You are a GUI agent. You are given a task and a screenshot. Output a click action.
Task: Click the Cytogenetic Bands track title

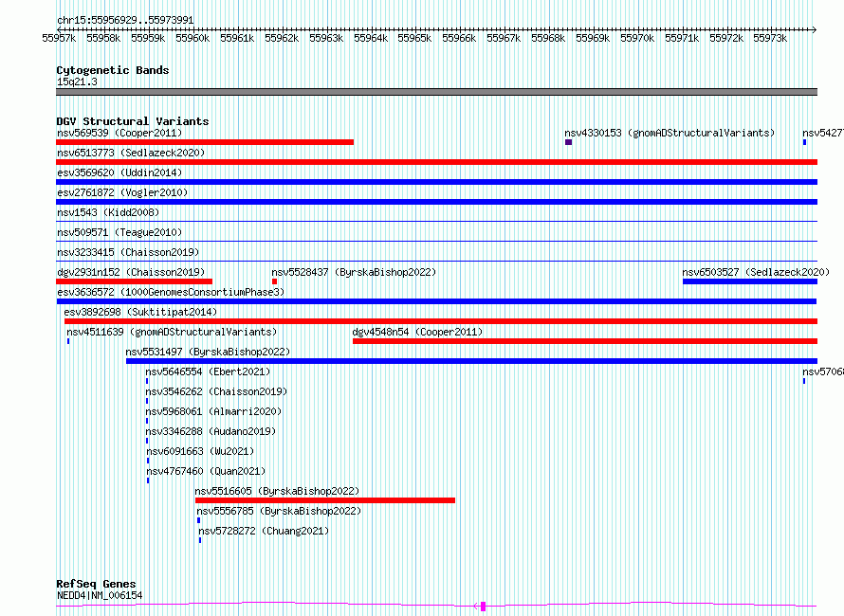(x=113, y=70)
